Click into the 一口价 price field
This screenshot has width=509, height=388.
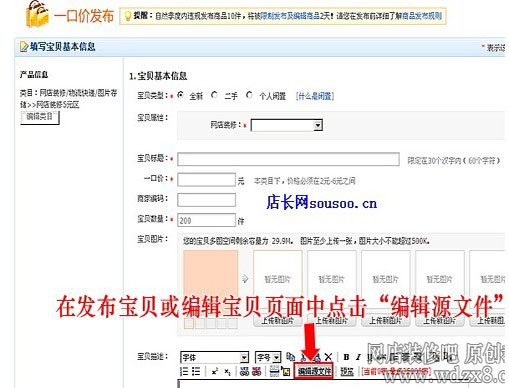point(206,180)
